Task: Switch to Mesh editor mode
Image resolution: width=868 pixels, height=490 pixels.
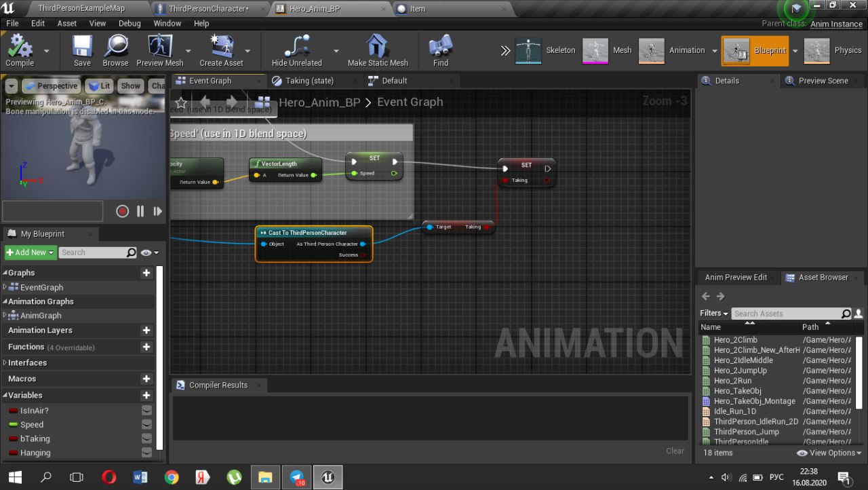Action: click(x=608, y=50)
